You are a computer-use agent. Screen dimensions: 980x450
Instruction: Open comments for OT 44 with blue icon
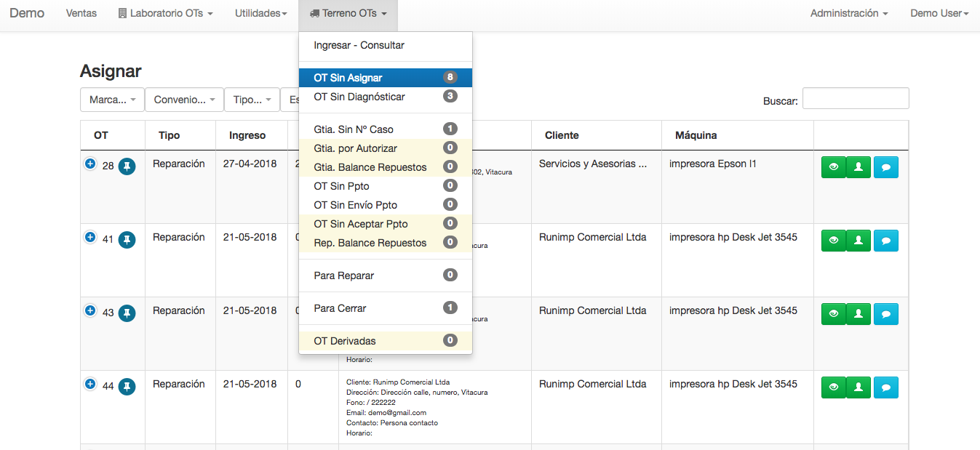(886, 387)
